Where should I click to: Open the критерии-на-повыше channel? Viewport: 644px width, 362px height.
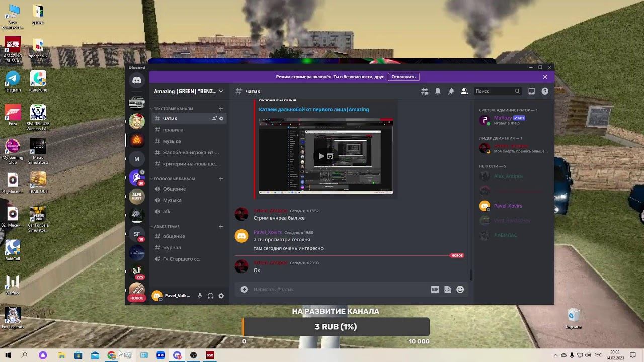pos(189,164)
